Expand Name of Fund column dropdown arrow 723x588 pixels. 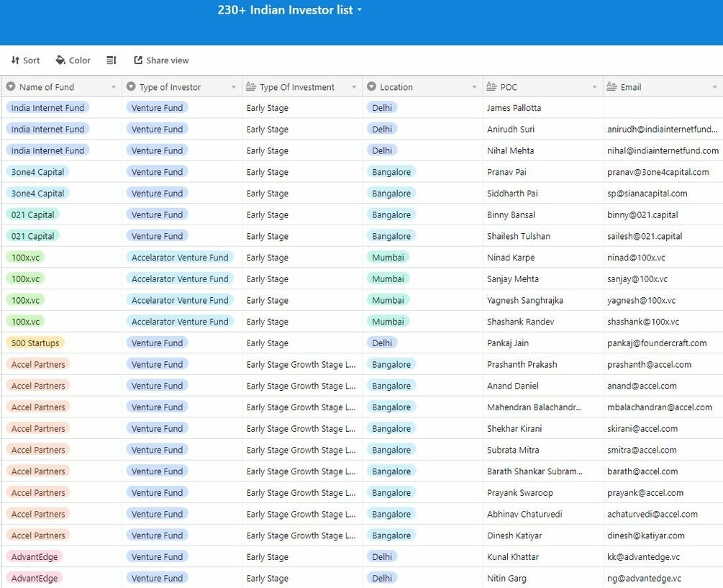tap(114, 87)
